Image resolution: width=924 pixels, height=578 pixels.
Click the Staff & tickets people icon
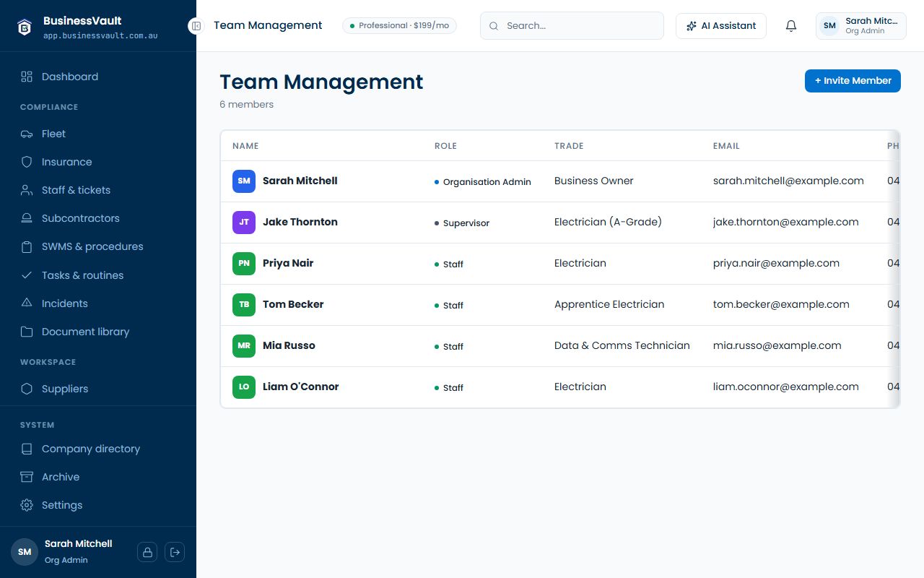[x=27, y=190]
